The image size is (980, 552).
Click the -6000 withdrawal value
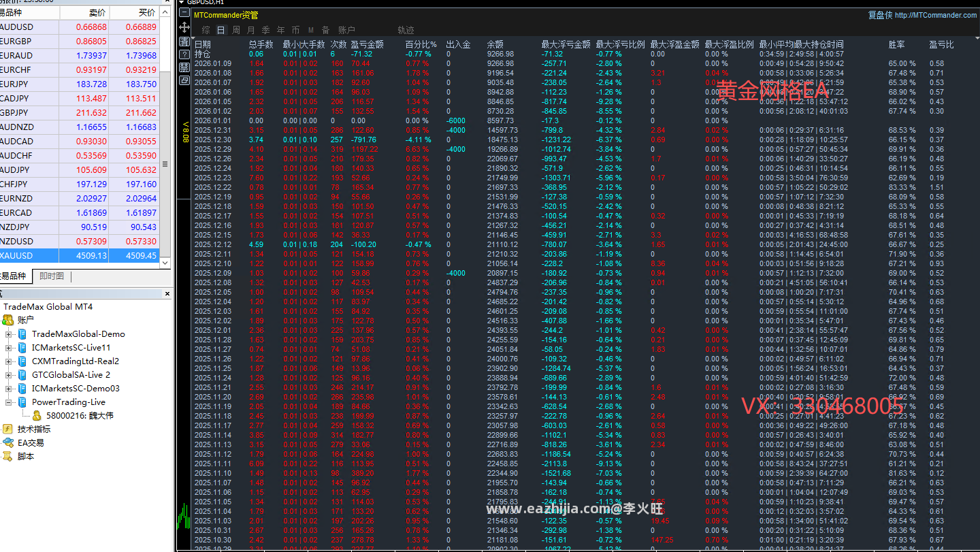click(456, 120)
